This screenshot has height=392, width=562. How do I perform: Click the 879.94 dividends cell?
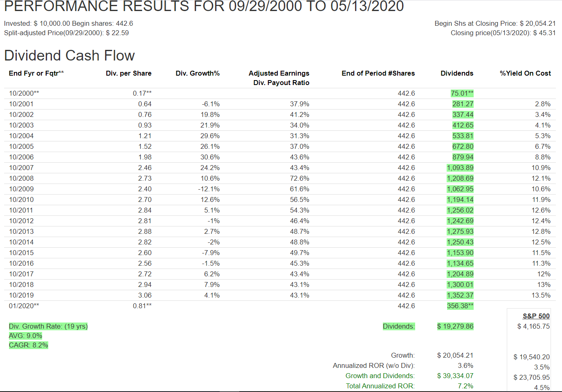pyautogui.click(x=463, y=157)
